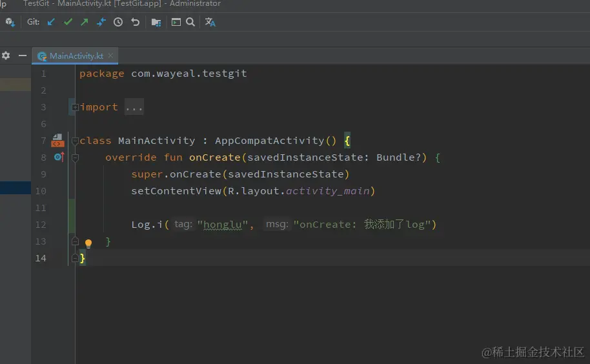Click the fold end marker on line 13
The width and height of the screenshot is (590, 364).
coord(75,241)
